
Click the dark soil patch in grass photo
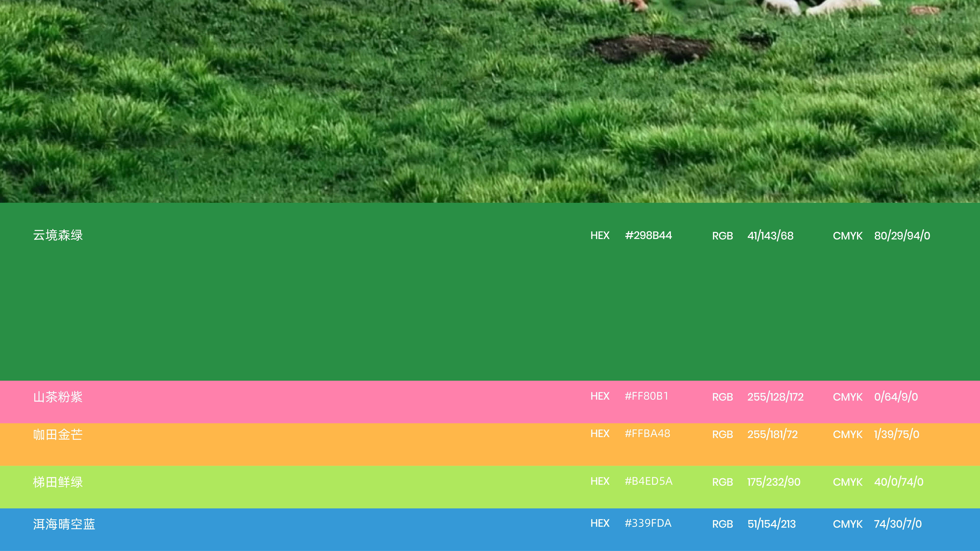(x=651, y=48)
